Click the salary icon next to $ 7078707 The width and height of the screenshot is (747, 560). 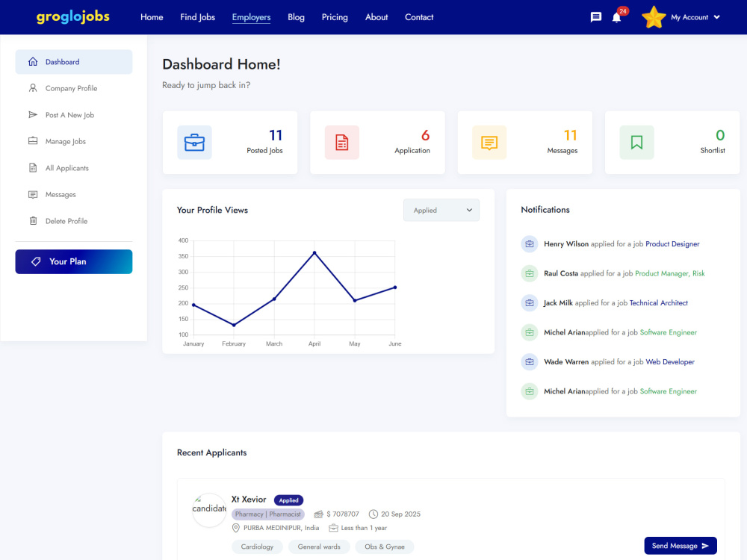coord(319,514)
